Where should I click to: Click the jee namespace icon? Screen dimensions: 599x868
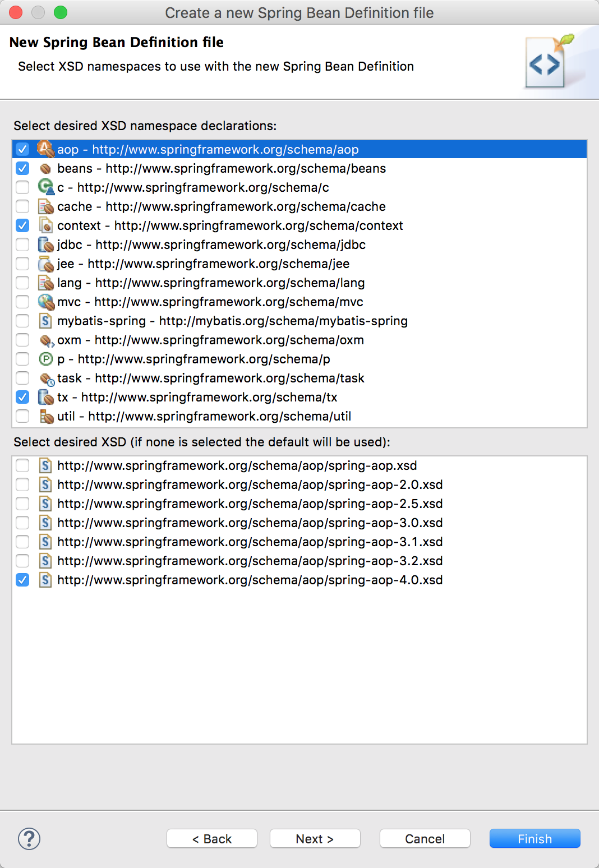tap(45, 264)
